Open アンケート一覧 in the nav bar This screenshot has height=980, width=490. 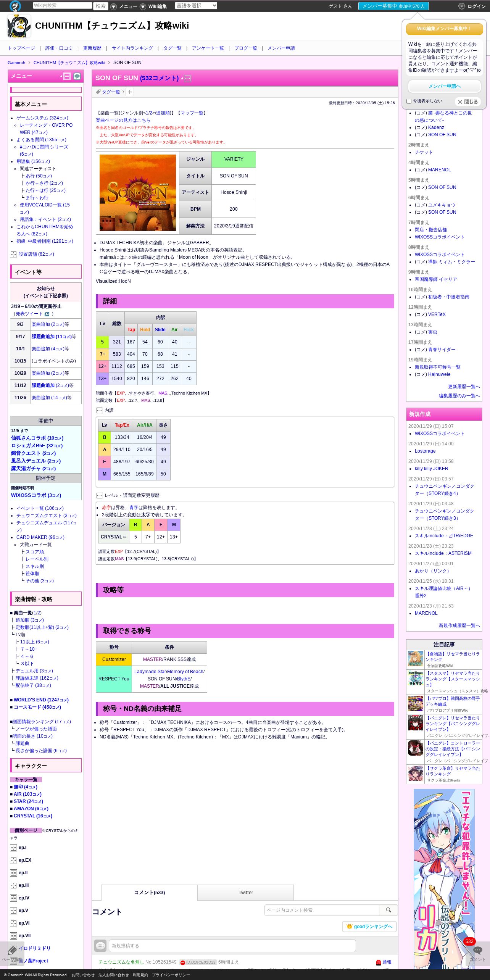tap(208, 48)
